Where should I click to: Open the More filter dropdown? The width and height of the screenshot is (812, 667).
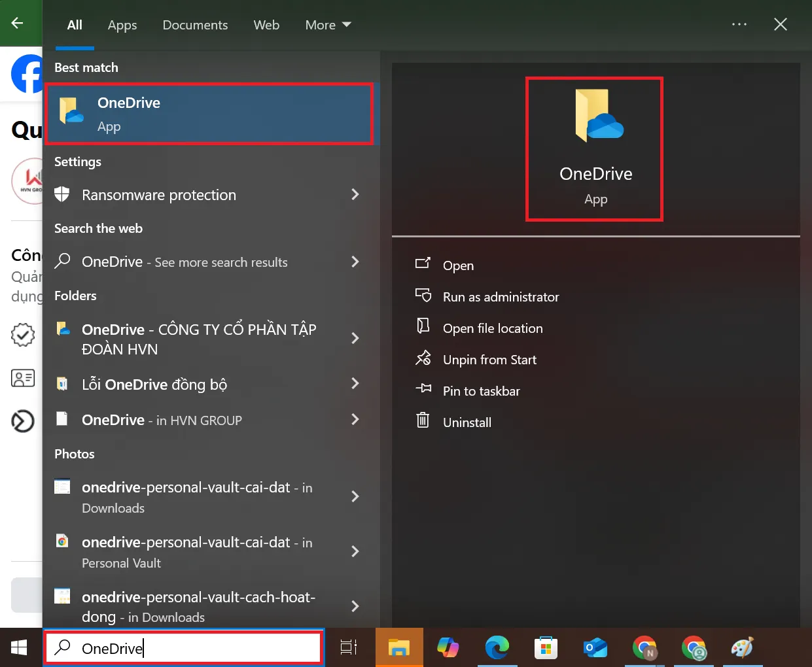click(x=328, y=25)
